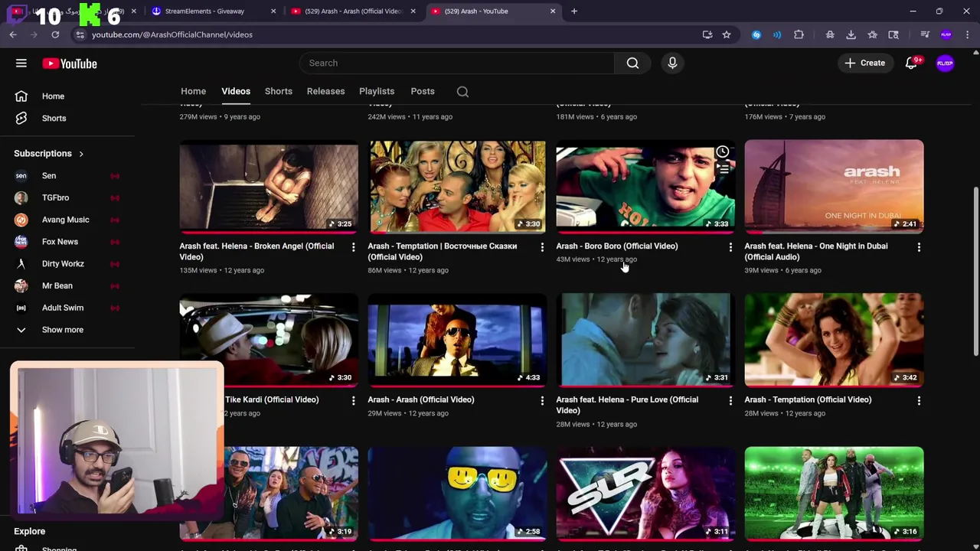This screenshot has height=551, width=980.
Task: Expand the Subscriptions section
Action: [49, 154]
